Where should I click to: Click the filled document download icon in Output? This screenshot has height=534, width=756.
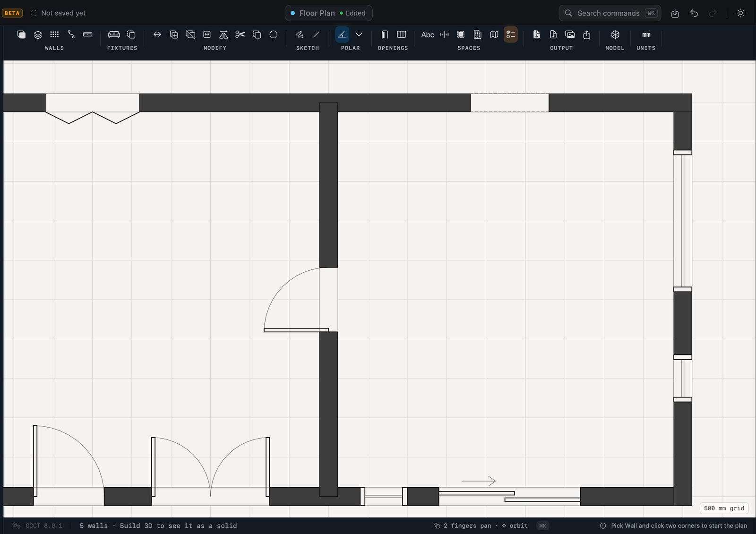(537, 34)
